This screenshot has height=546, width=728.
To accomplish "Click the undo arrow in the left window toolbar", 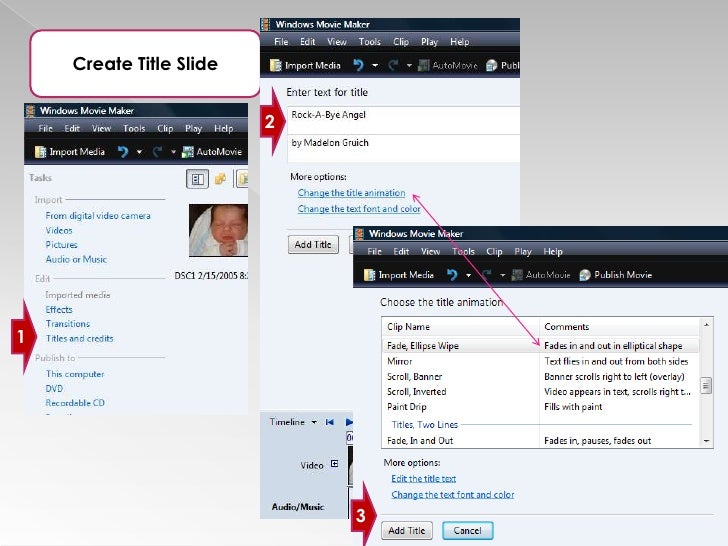I will click(x=123, y=152).
